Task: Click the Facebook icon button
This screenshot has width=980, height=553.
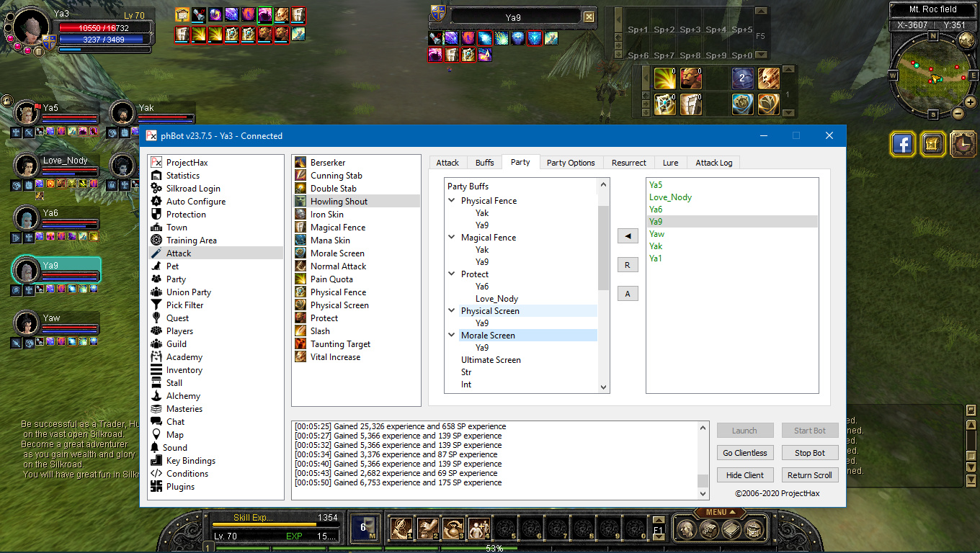Action: (x=902, y=144)
